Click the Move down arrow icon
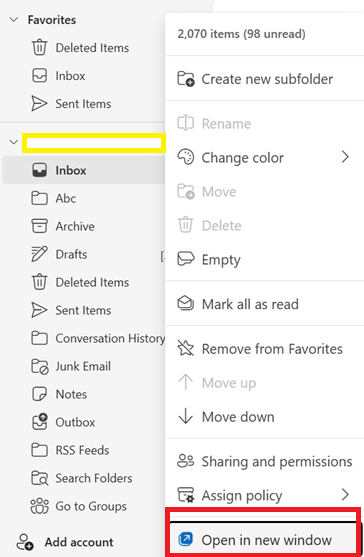Image resolution: width=364 pixels, height=557 pixels. (x=186, y=416)
